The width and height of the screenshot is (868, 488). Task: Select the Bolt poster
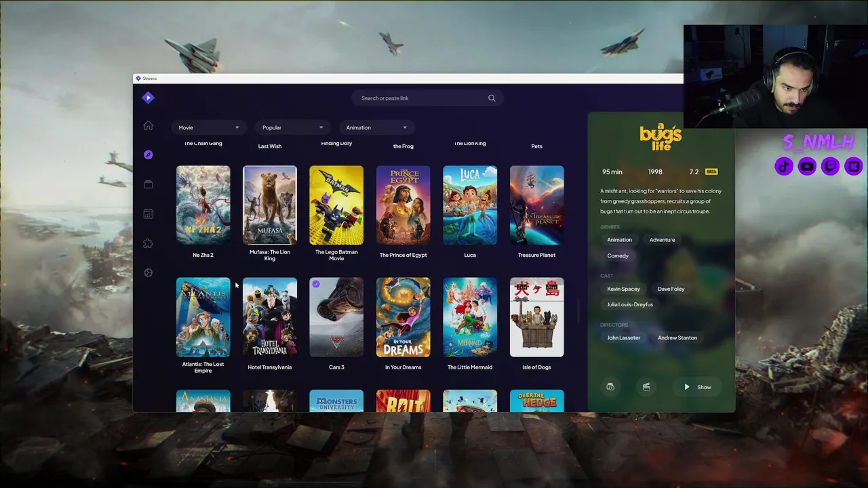(403, 401)
